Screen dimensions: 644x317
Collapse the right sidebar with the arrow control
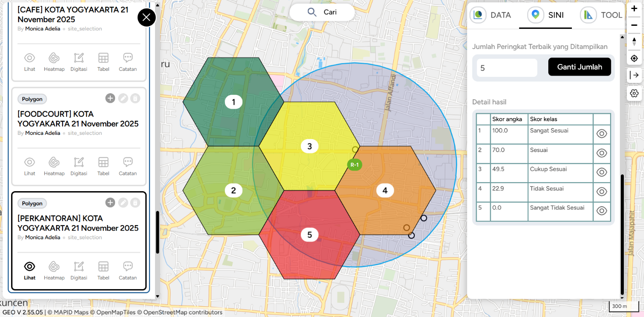[634, 75]
